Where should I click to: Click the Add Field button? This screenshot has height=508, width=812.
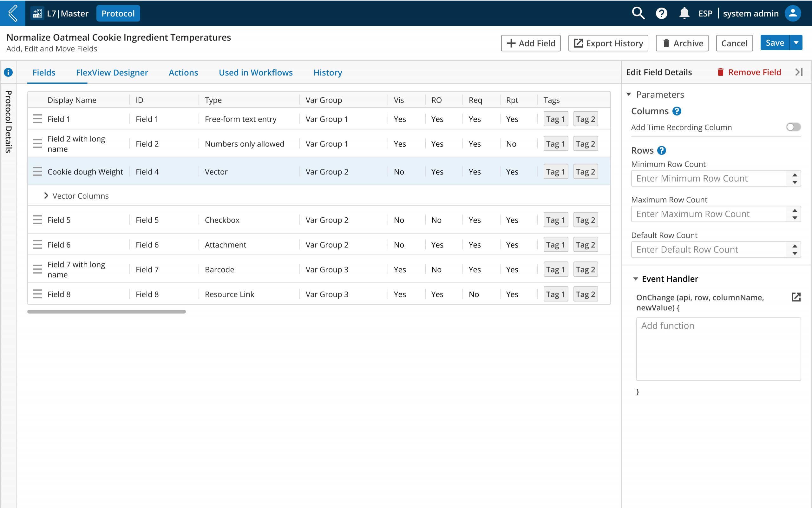(531, 43)
